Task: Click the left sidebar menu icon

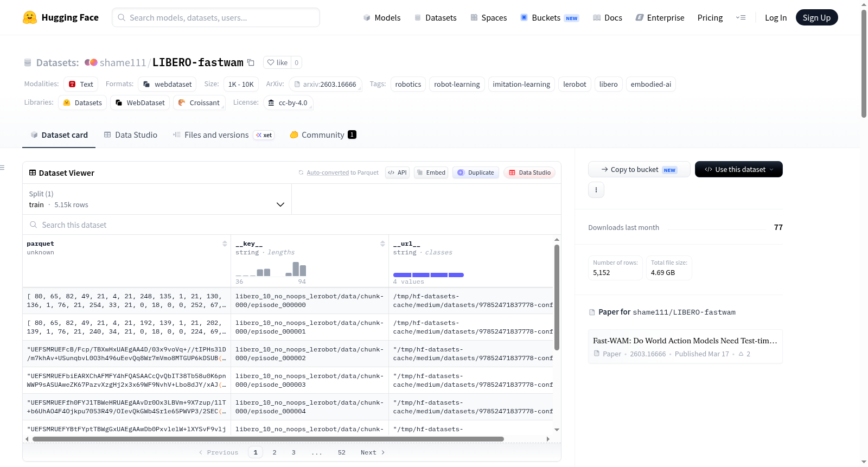Action: tap(2, 168)
